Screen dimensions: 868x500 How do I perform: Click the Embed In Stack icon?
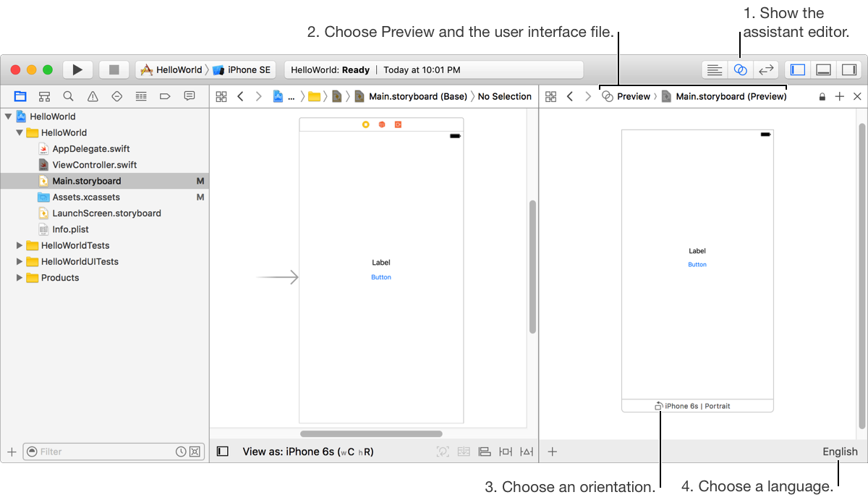coord(464,452)
